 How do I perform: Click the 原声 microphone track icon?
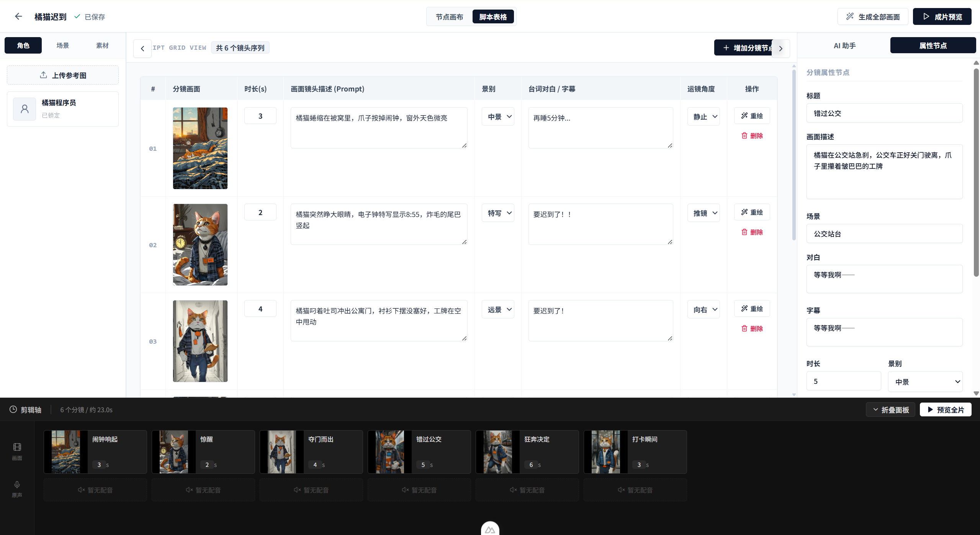[17, 484]
